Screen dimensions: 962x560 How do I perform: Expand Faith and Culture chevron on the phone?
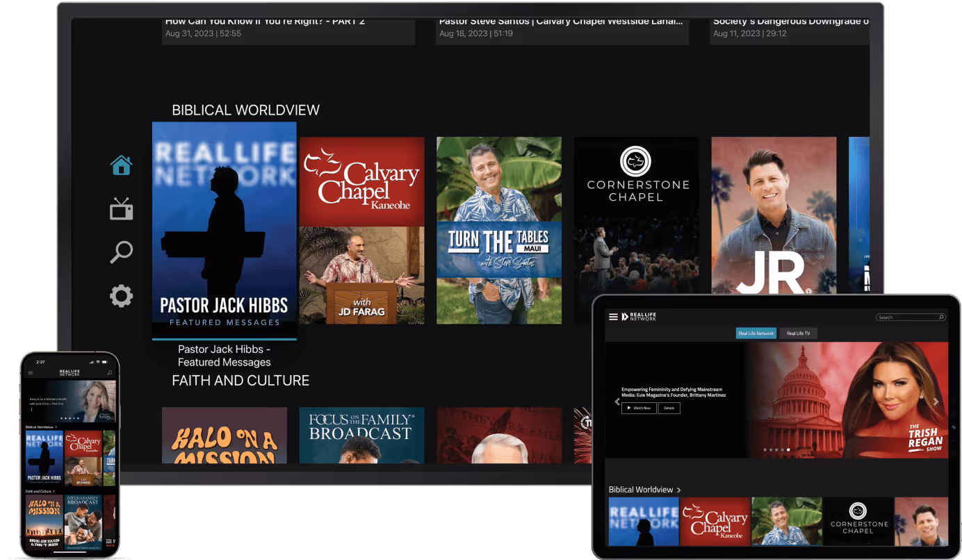(x=53, y=491)
